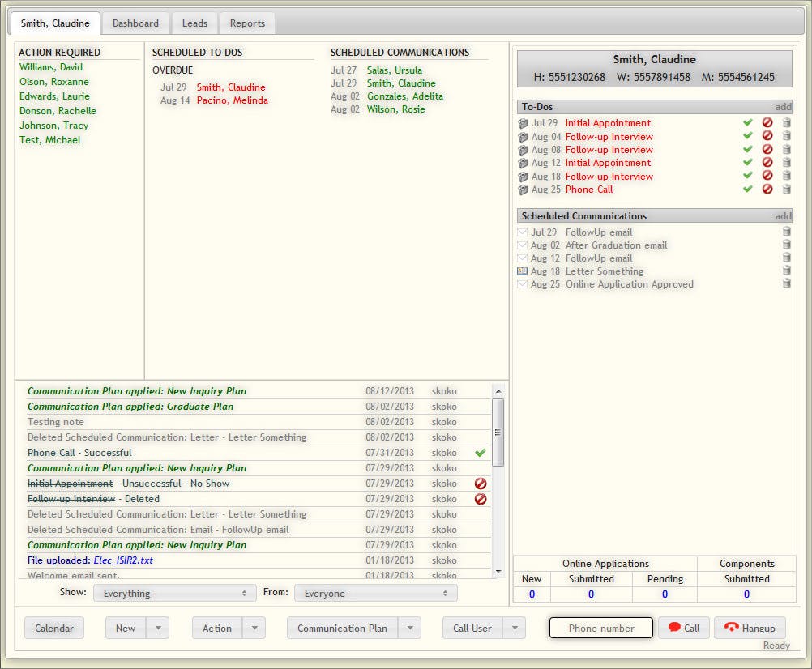This screenshot has height=669, width=812.
Task: Open the Calendar button
Action: click(x=53, y=628)
